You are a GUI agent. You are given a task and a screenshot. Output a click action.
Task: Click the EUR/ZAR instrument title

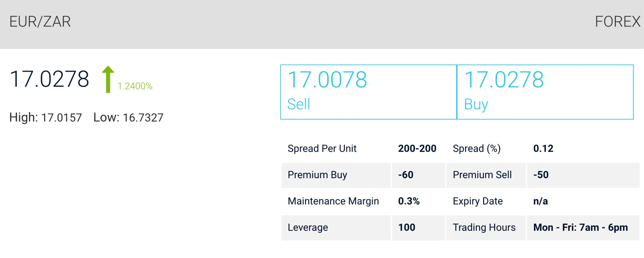40,22
